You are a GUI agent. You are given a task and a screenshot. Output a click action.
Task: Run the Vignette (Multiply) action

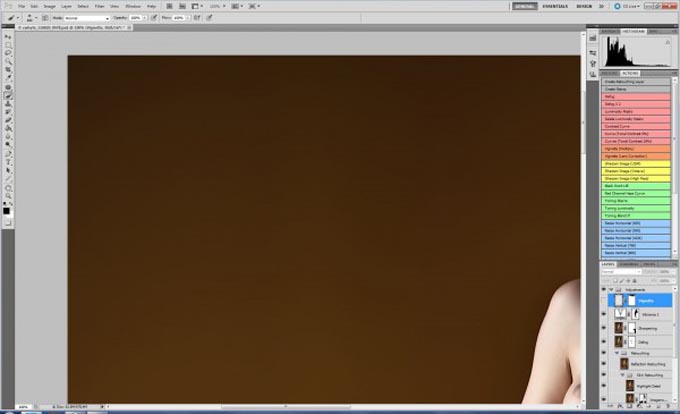point(636,148)
